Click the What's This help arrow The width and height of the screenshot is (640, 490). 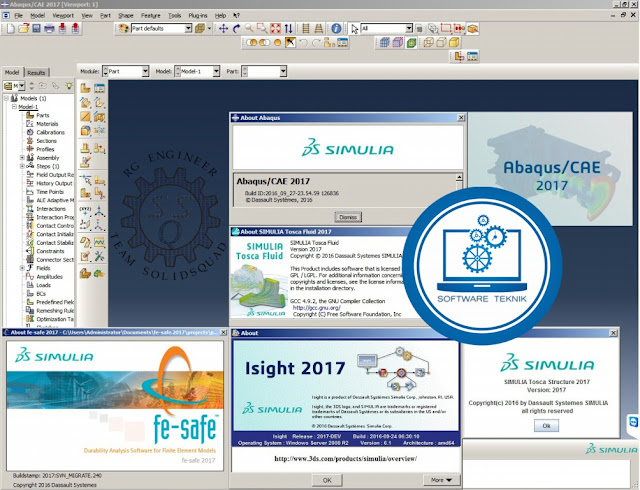(236, 16)
